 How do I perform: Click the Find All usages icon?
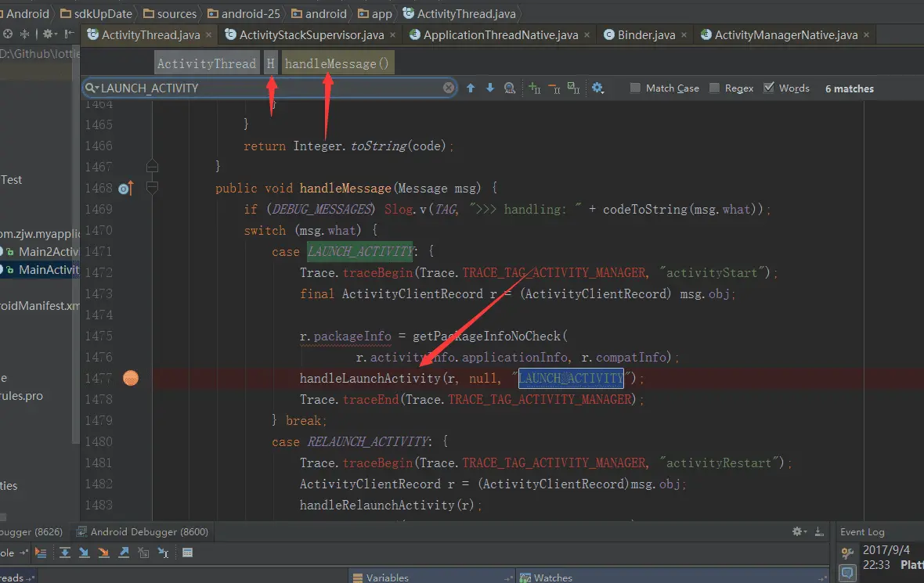pos(510,88)
